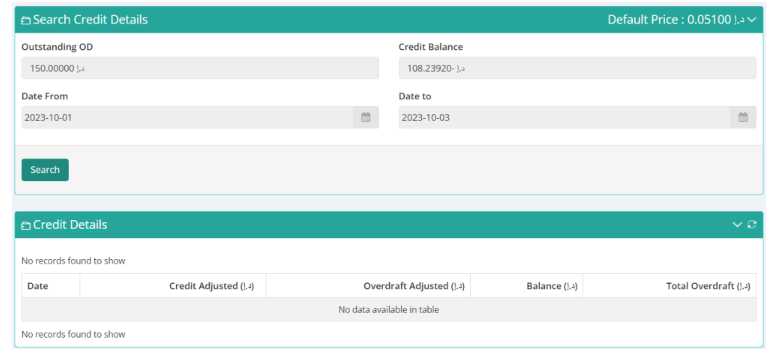The height and width of the screenshot is (361, 772).
Task: Sort by the Balance column header
Action: [527, 286]
